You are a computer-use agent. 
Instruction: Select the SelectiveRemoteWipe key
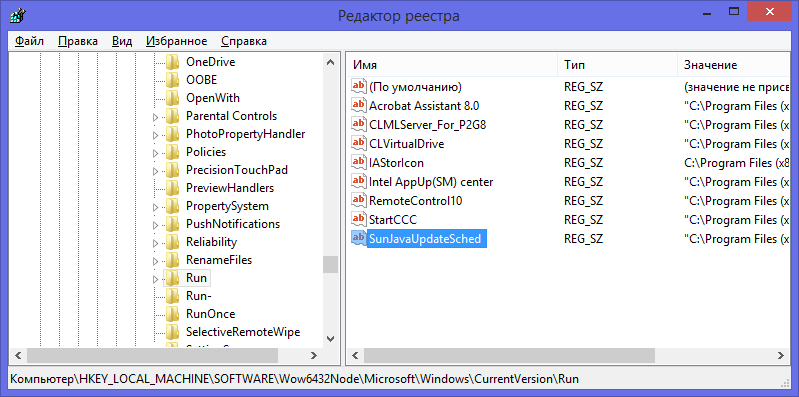243,332
